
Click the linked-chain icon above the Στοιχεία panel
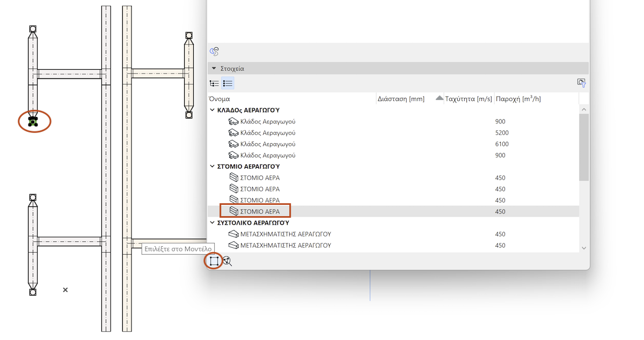pyautogui.click(x=214, y=52)
